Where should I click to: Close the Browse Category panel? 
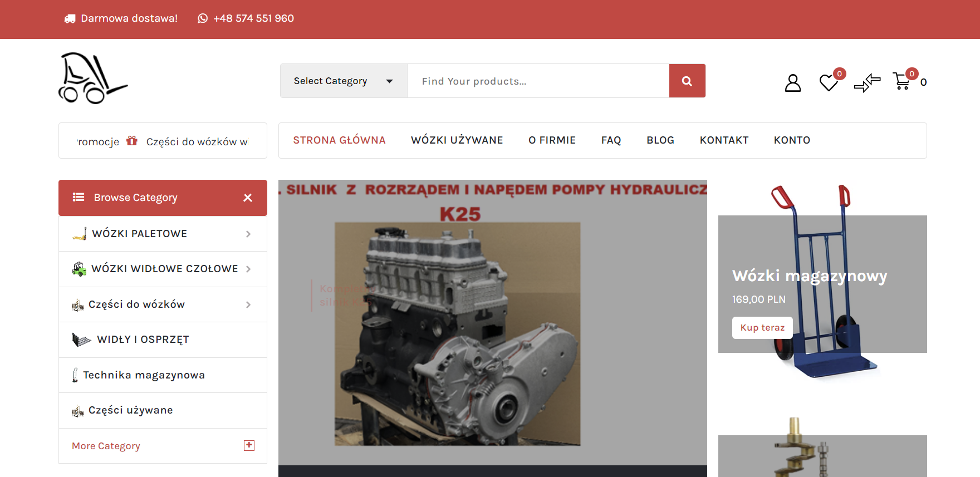click(x=248, y=198)
